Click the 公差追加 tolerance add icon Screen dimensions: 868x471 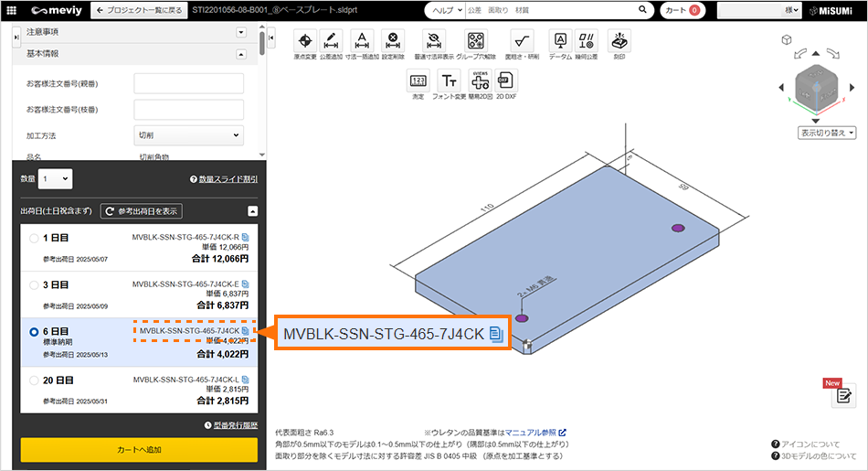point(333,40)
